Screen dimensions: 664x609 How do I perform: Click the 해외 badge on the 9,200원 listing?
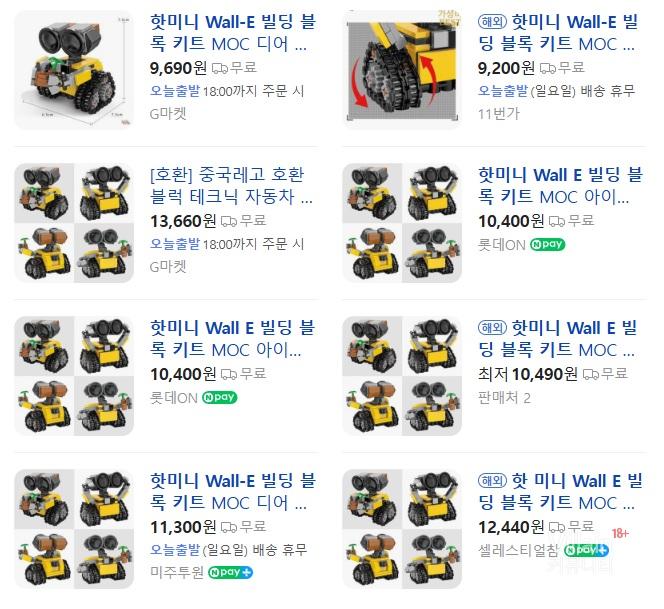coord(492,22)
